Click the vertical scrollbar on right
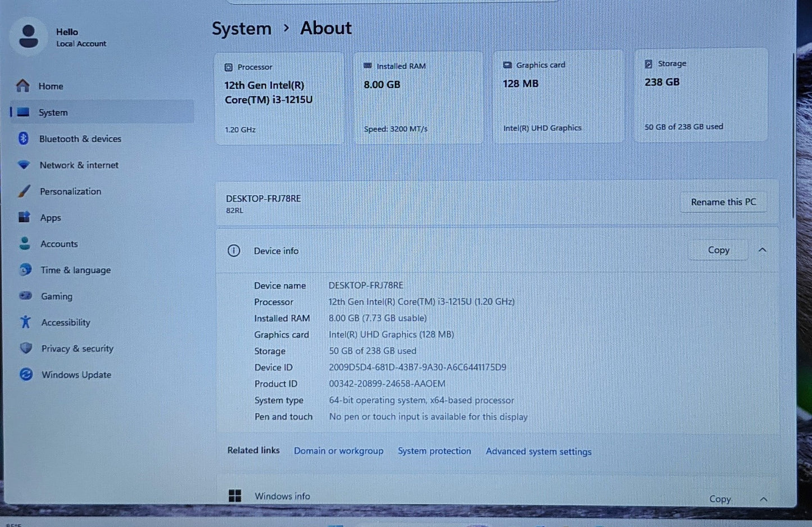812x527 pixels. pos(794,135)
